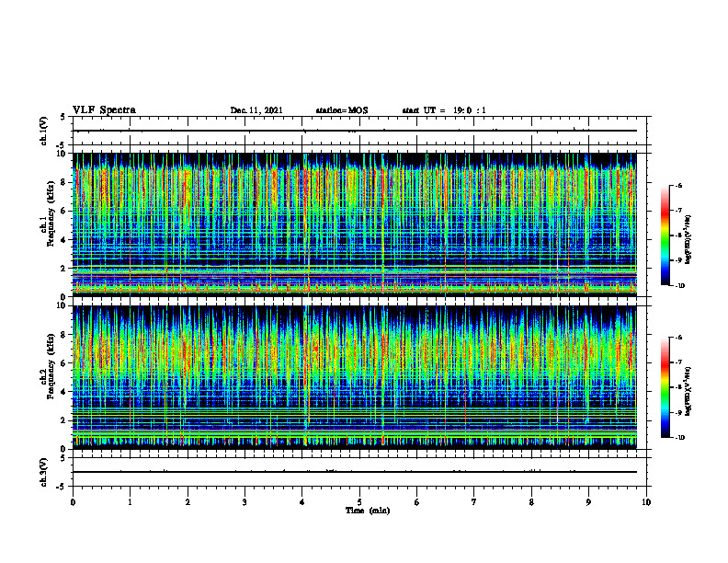728x563 pixels.
Task: Click the "5" tick on ch.1(V) axis
Action: 63,117
